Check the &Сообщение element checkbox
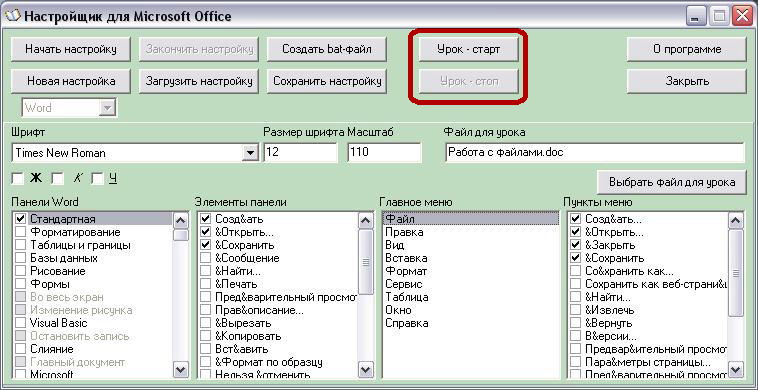Viewport: 758px width, 390px height. [x=205, y=258]
